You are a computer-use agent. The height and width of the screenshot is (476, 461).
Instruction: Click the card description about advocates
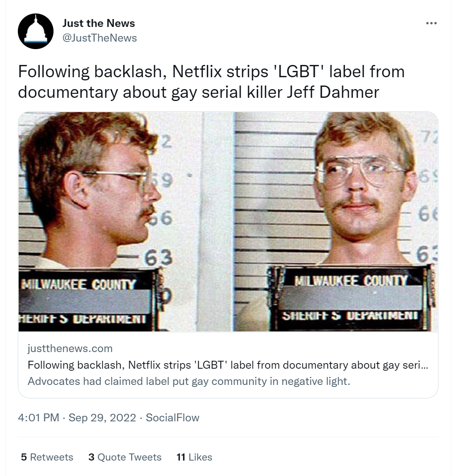(x=189, y=381)
